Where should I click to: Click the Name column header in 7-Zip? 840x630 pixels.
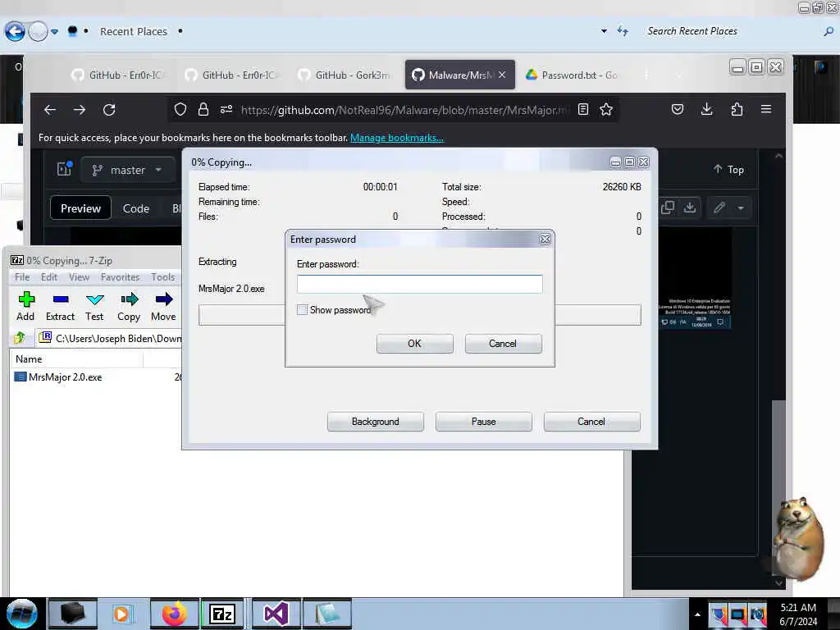(76, 359)
